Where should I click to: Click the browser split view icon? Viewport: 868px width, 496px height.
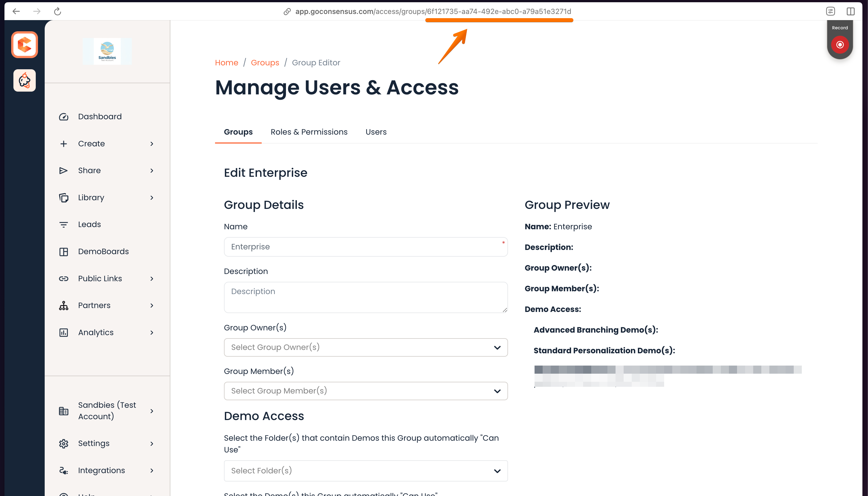(x=850, y=11)
